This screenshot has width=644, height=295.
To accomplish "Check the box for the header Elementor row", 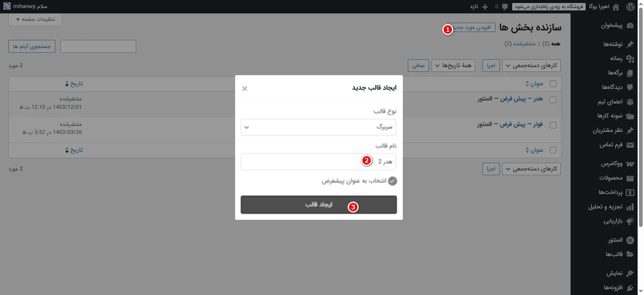I will 553,100.
